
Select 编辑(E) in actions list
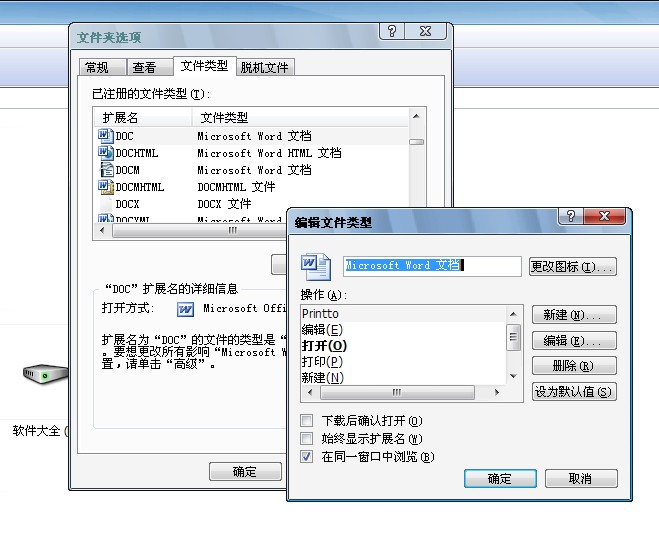coord(403,330)
